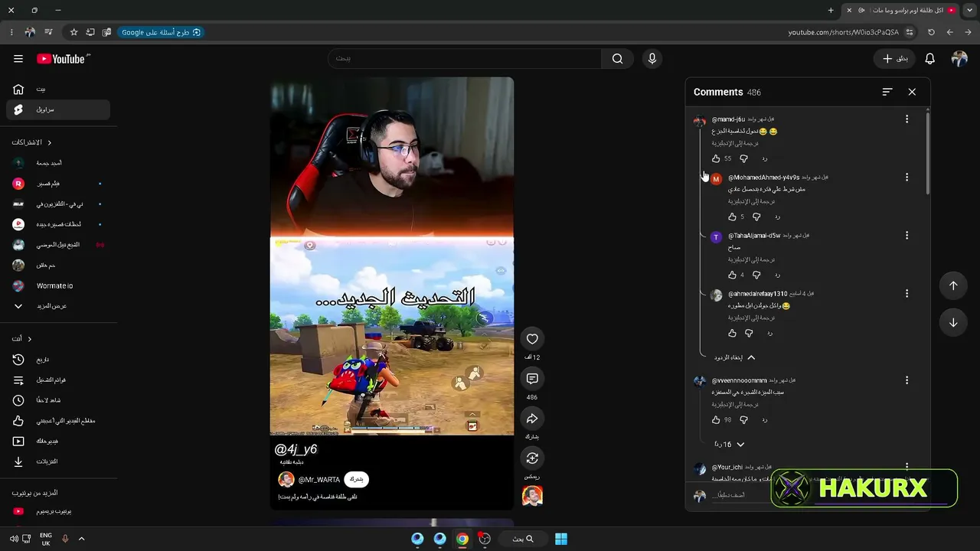Open options menu for the @mamd-j6u comment
The height and width of the screenshot is (551, 980).
pyautogui.click(x=906, y=119)
